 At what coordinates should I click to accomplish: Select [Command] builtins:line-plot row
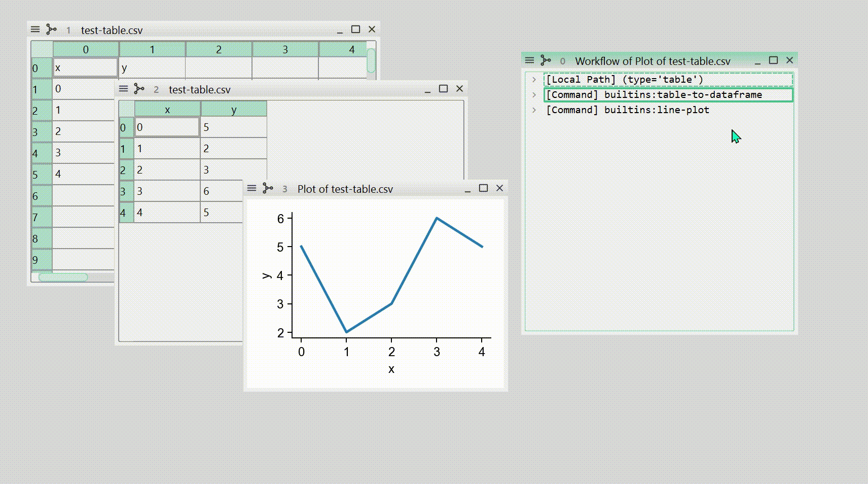[x=668, y=110]
